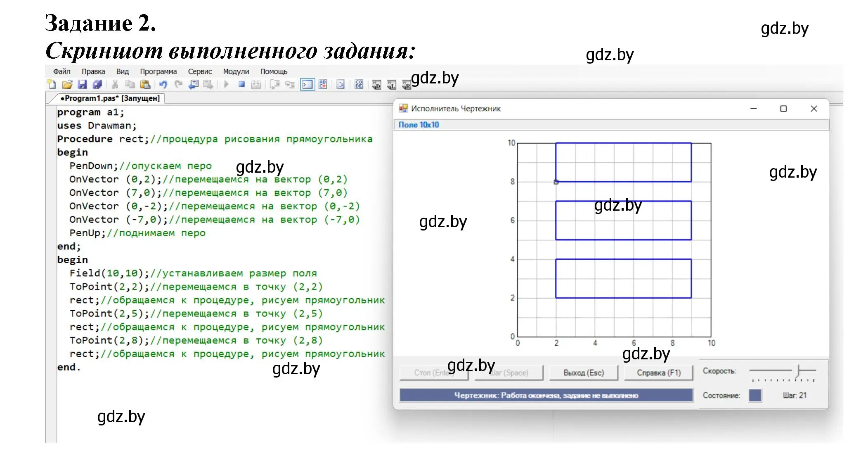The image size is (868, 449).
Task: Click the New file toolbar icon
Action: tap(52, 85)
